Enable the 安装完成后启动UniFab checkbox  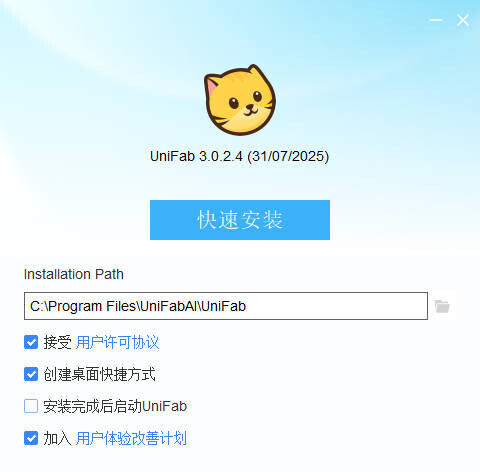31,406
